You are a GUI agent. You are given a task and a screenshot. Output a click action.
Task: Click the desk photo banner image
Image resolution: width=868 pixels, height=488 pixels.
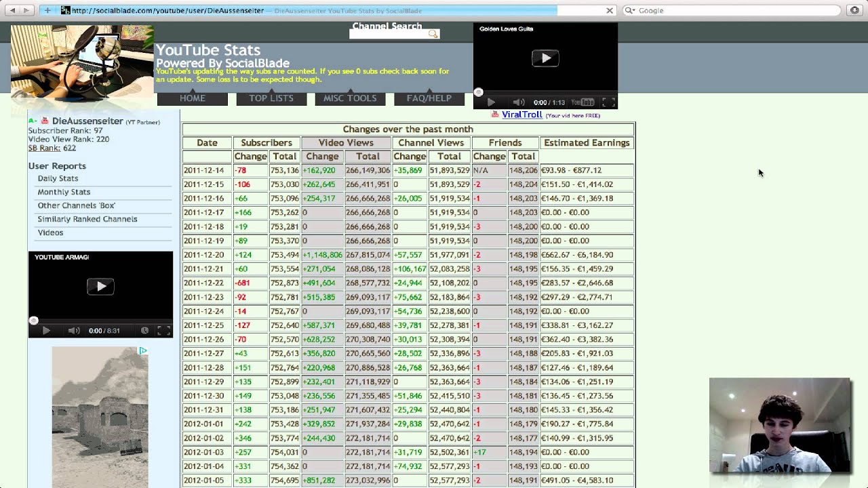pyautogui.click(x=82, y=62)
